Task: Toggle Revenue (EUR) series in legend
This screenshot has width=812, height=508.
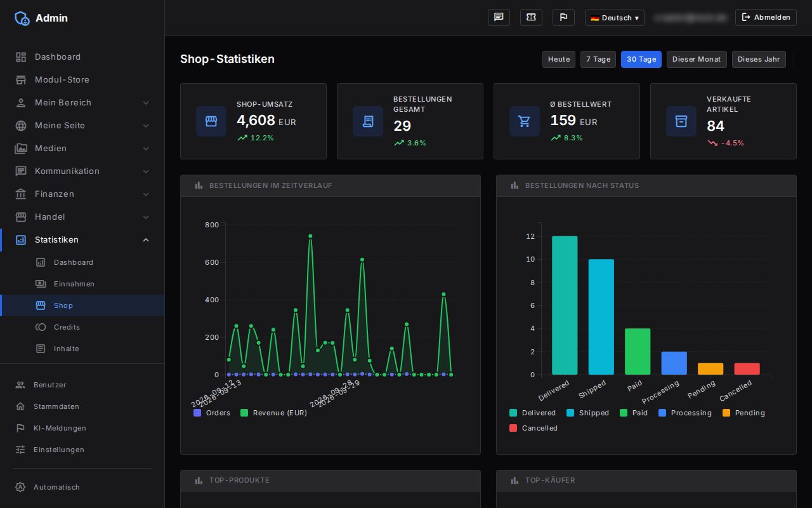Action: (x=273, y=413)
